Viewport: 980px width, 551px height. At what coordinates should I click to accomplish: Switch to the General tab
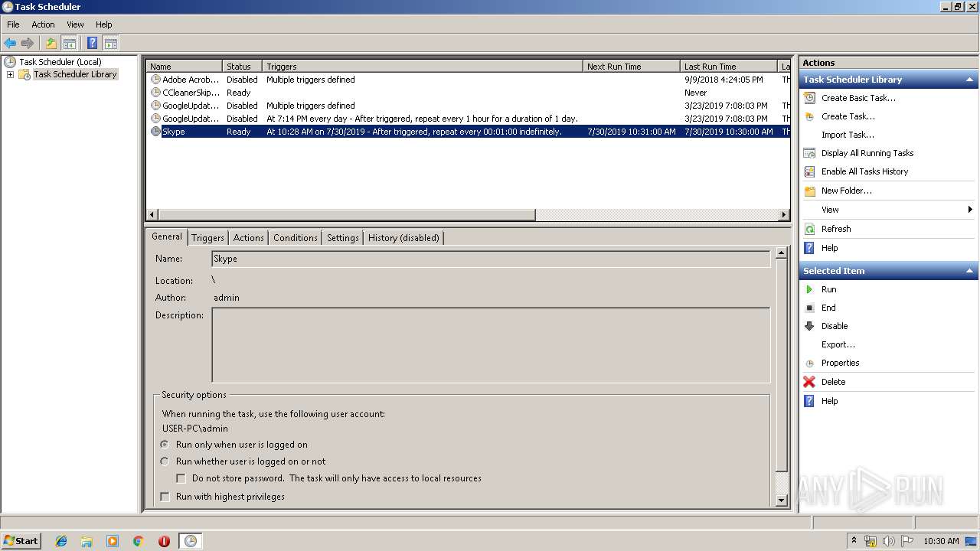(x=166, y=236)
